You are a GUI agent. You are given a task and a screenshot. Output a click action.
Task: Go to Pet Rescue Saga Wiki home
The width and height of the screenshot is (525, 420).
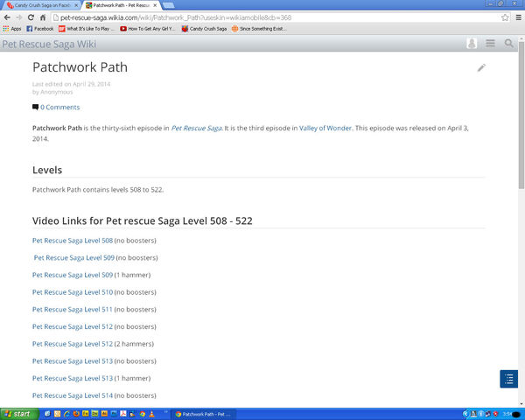coord(49,44)
